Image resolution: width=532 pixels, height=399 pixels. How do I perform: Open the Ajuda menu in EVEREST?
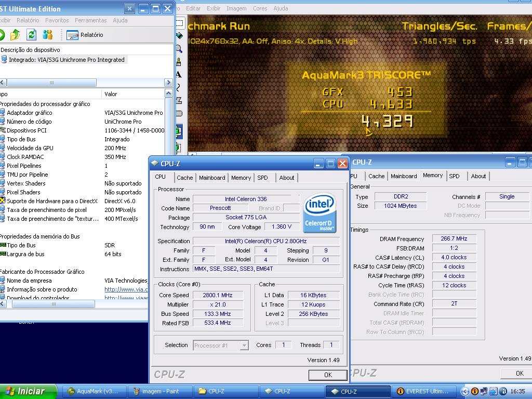[120, 20]
